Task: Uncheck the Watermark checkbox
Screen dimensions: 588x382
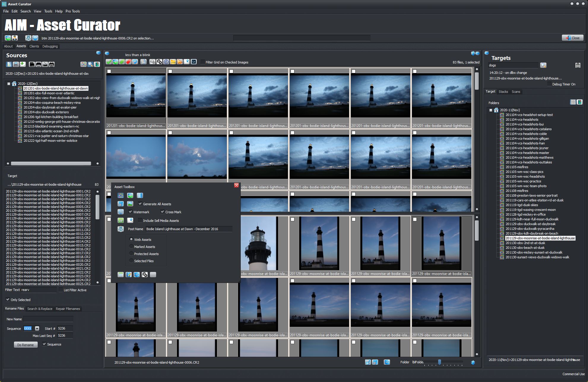Action: tap(130, 212)
